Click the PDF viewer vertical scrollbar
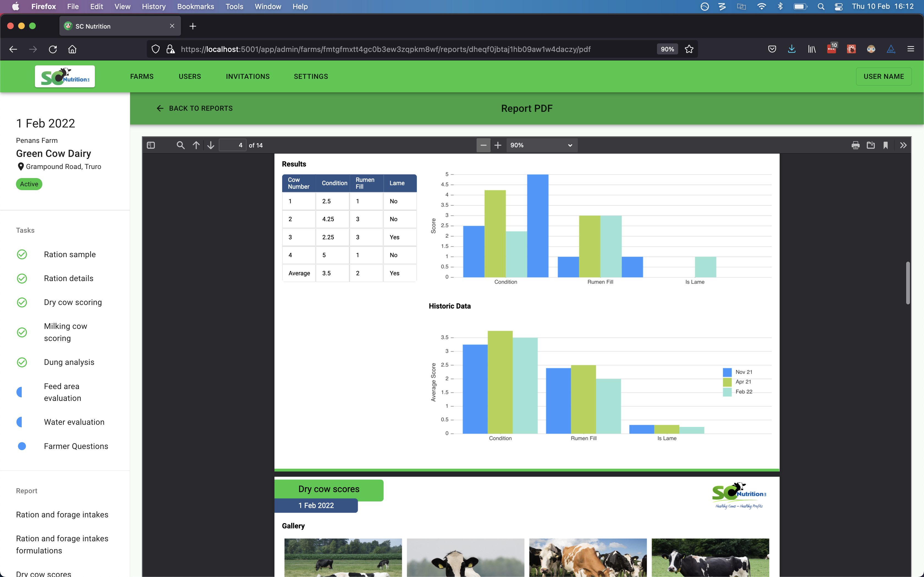 pos(908,283)
